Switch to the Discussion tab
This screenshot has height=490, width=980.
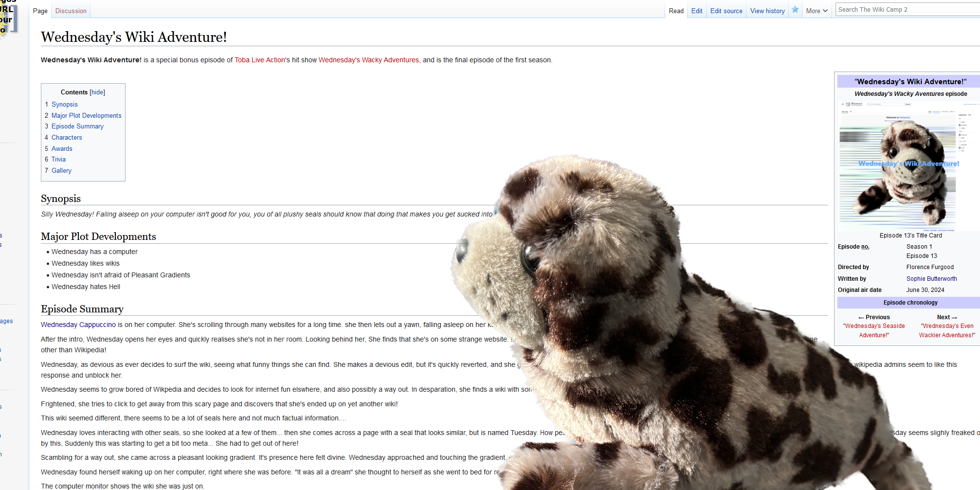[x=71, y=11]
